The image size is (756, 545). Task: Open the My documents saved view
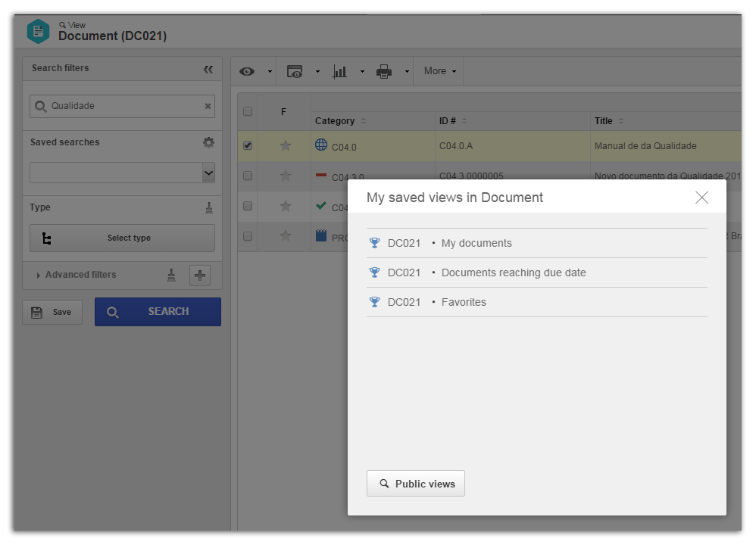[536, 243]
